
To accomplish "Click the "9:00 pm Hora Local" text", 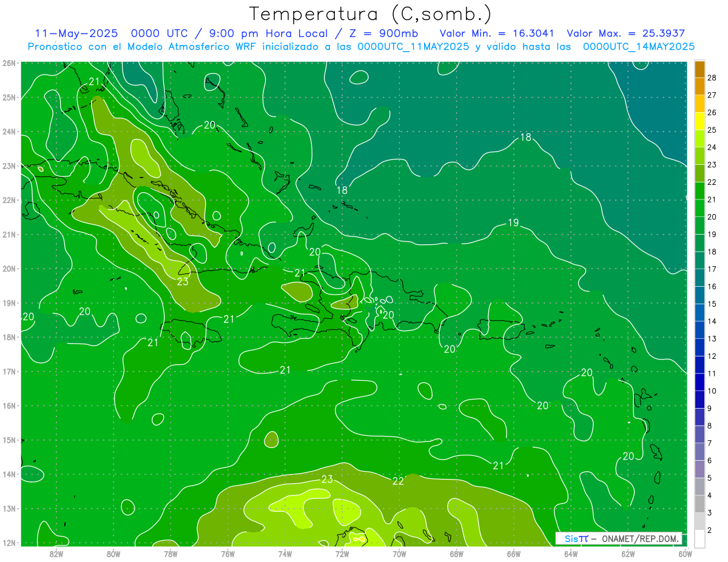I will pos(272,33).
